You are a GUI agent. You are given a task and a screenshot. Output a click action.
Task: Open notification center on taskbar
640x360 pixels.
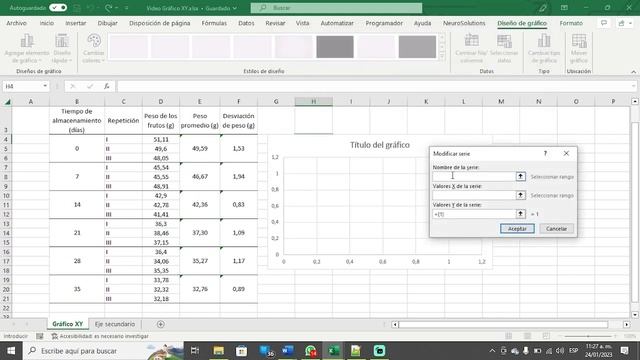(624, 351)
